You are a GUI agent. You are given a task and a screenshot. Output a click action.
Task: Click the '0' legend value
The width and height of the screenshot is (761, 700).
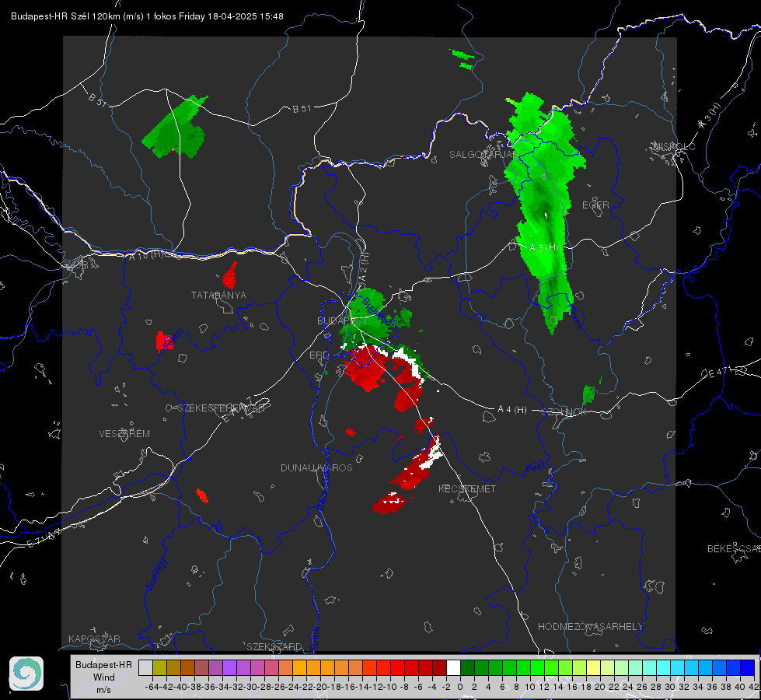[460, 687]
